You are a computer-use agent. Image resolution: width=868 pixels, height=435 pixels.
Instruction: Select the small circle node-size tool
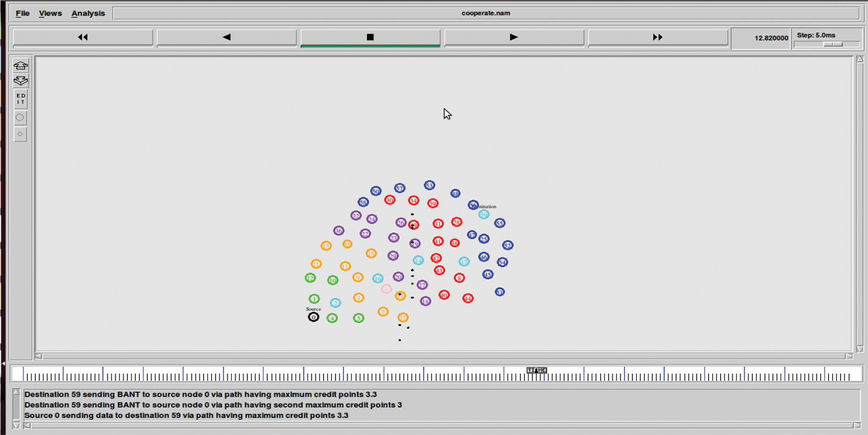point(20,134)
